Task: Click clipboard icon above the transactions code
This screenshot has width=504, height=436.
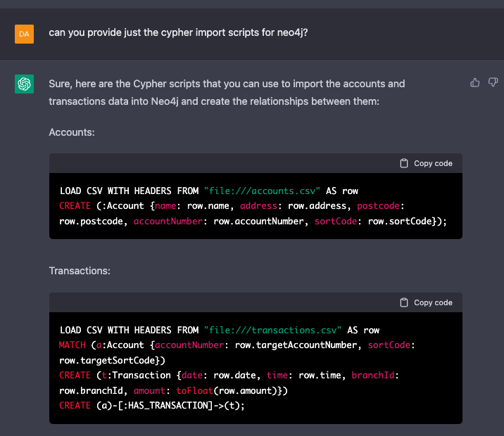Action: 404,302
